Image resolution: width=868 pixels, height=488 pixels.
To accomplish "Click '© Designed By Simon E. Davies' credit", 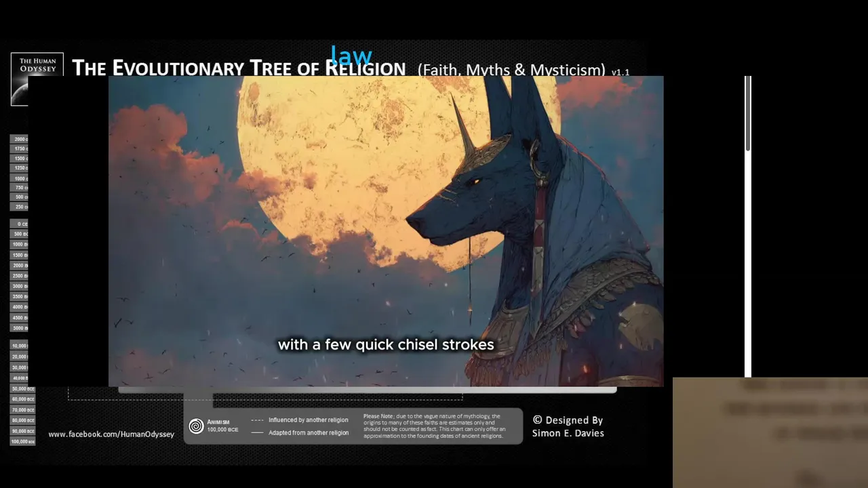I will pyautogui.click(x=568, y=426).
